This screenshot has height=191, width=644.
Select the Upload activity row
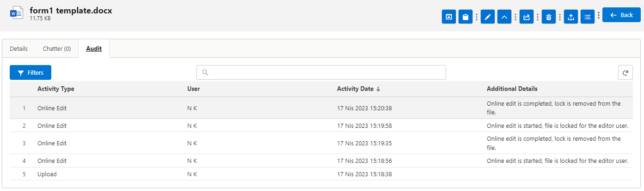47,174
